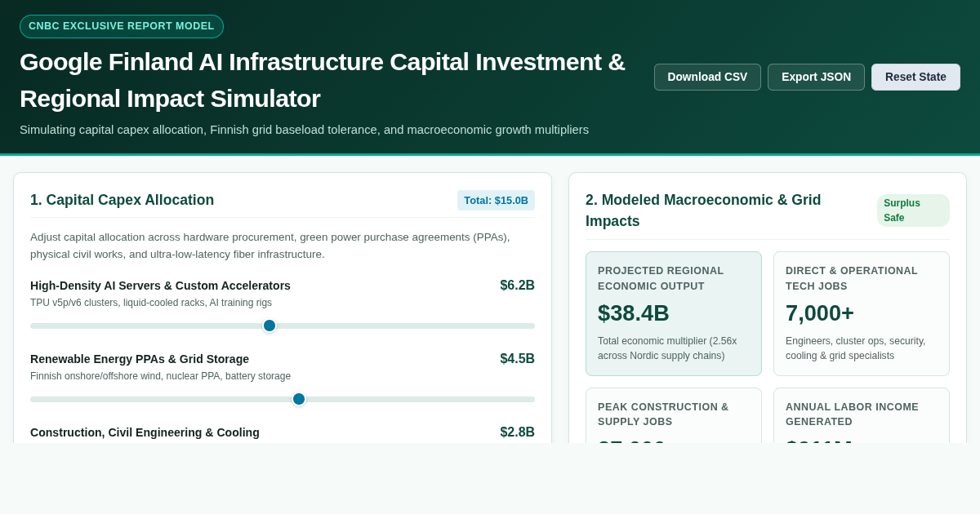Viewport: 980px width, 514px height.
Task: Adjust the AI Servers & Accelerators slider
Action: [x=283, y=326]
